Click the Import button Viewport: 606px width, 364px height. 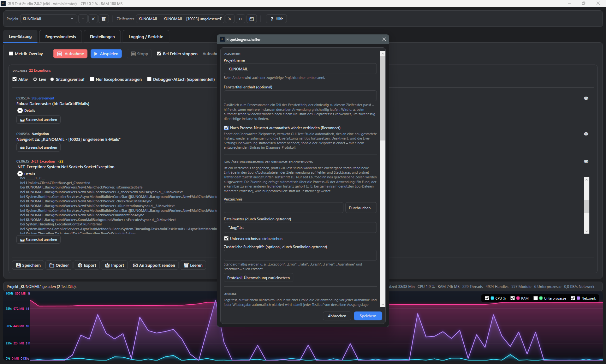click(x=114, y=265)
